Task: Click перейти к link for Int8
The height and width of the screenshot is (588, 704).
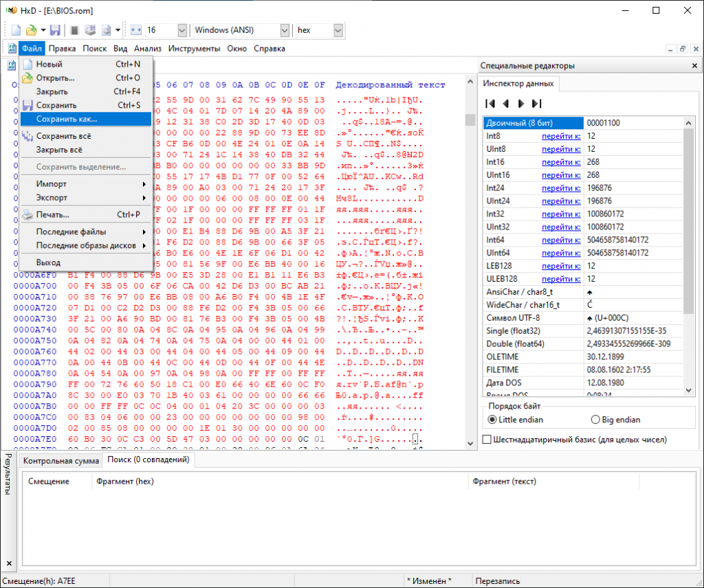Action: (x=561, y=136)
